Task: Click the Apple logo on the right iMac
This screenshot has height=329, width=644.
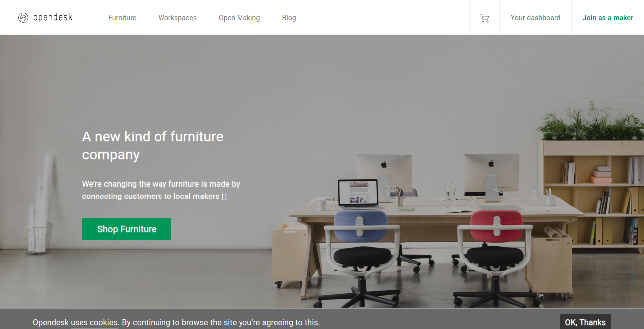Action: tap(491, 163)
